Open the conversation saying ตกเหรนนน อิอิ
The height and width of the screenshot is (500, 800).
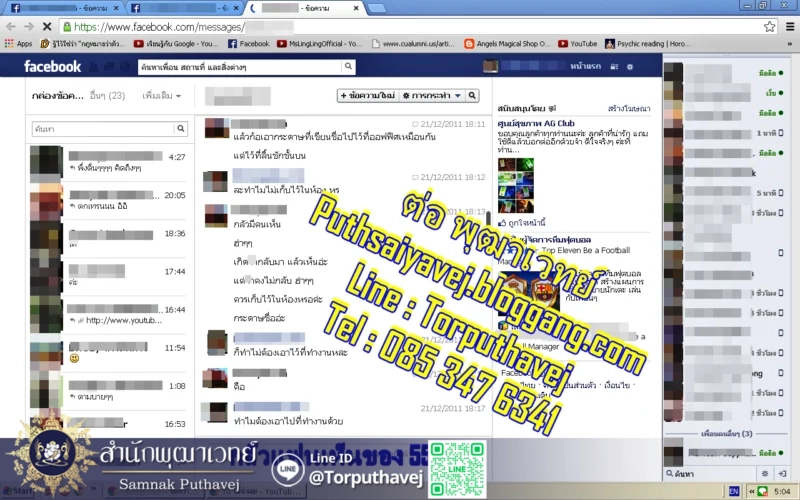click(110, 201)
